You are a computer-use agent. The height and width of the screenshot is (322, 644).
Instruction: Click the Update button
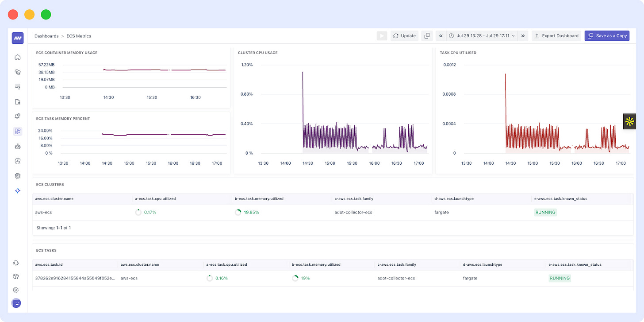404,36
